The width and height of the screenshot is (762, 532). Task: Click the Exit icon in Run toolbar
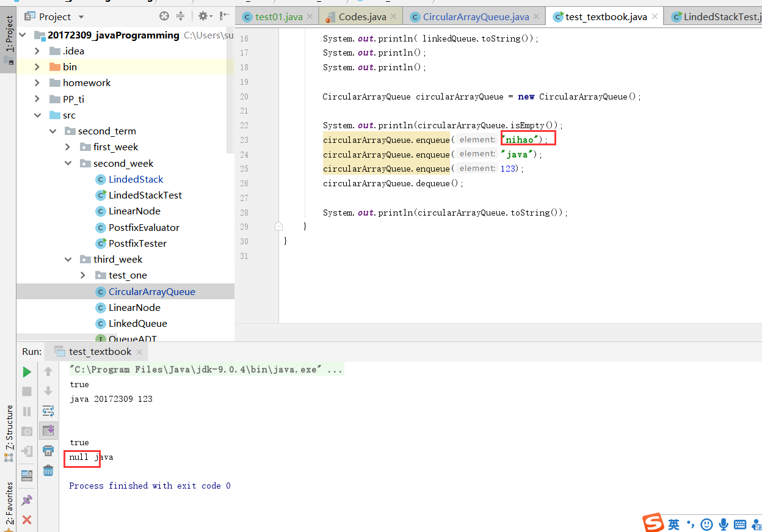pyautogui.click(x=27, y=451)
